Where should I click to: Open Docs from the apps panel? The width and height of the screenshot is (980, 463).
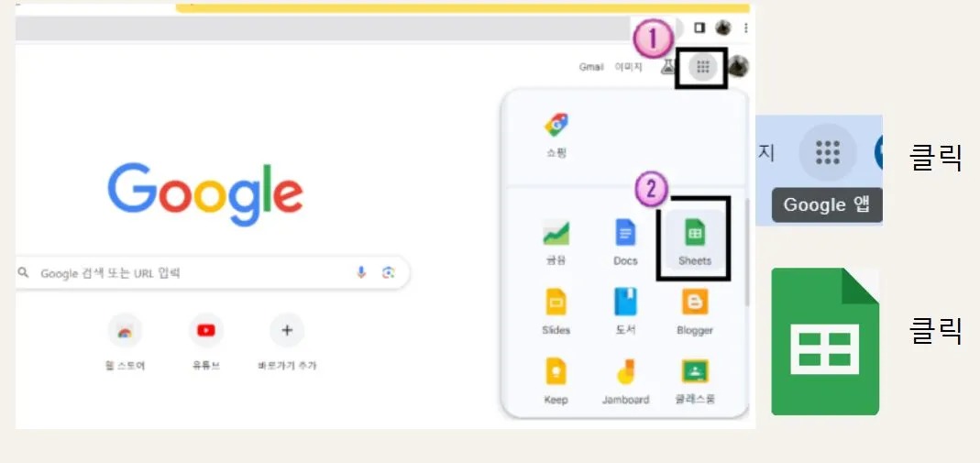pyautogui.click(x=625, y=242)
